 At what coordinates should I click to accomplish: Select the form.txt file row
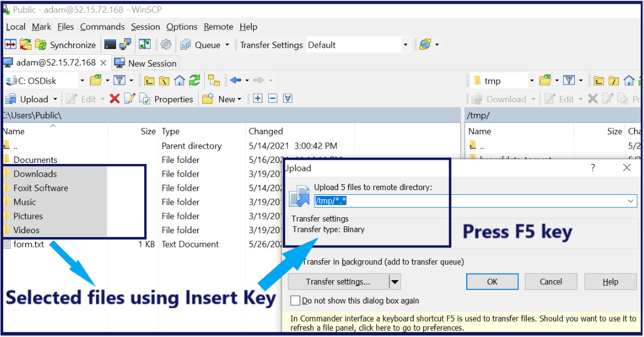pyautogui.click(x=178, y=244)
